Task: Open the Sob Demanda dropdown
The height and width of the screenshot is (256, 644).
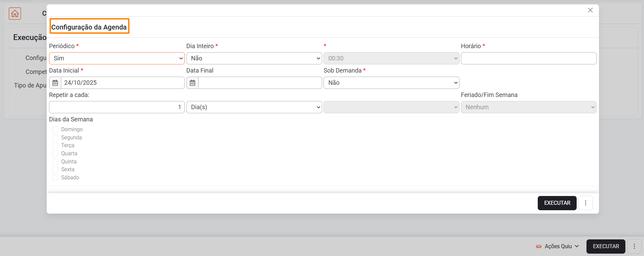Action: tap(391, 83)
